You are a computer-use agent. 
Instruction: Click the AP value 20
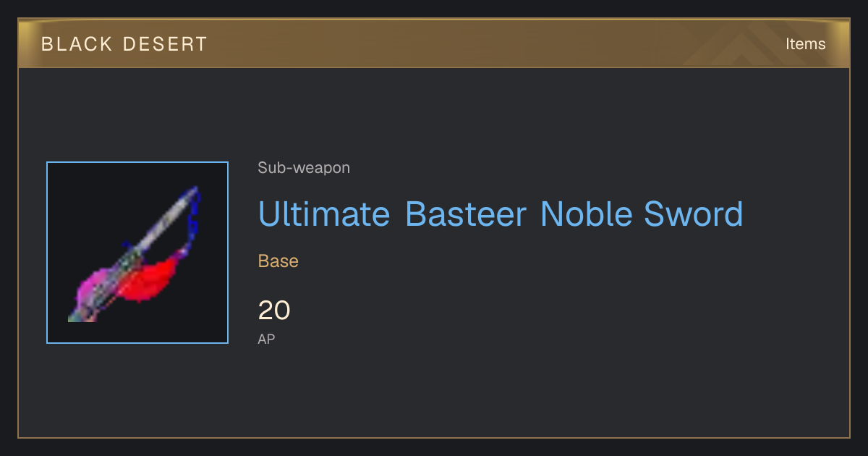pyautogui.click(x=274, y=311)
